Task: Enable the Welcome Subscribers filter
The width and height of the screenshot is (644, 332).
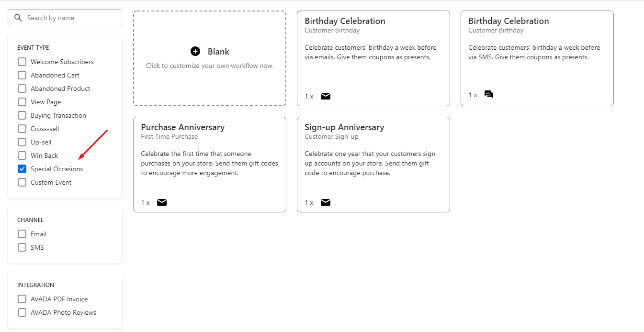Action: pos(22,62)
